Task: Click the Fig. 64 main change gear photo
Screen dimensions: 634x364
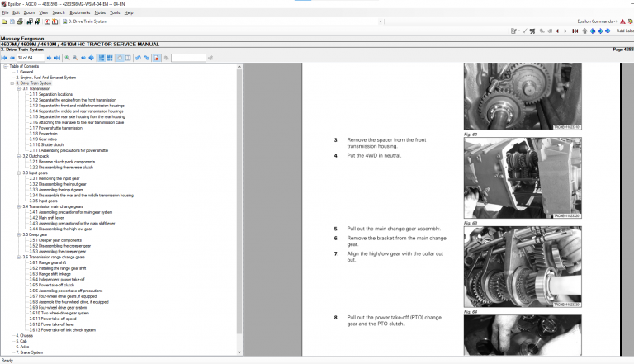Action: [x=523, y=267]
